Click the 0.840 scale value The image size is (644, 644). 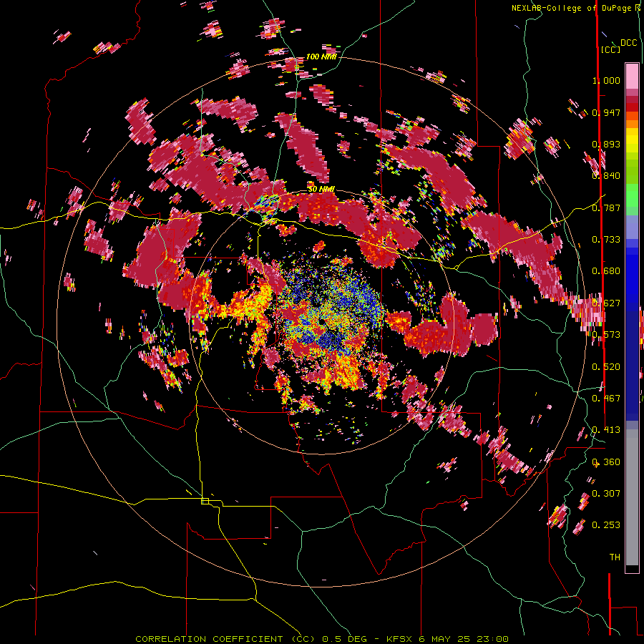tap(606, 176)
